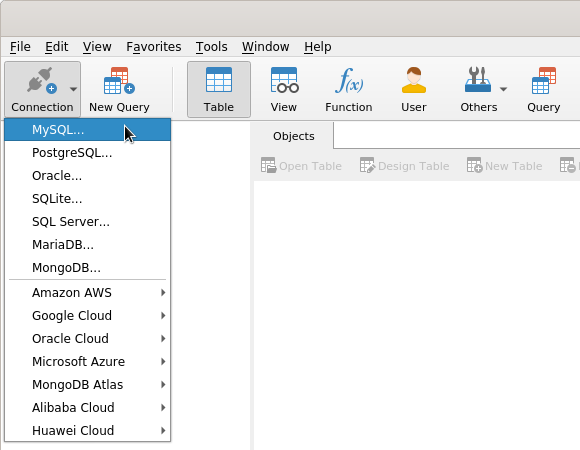
Task: Click the New Table button
Action: [505, 166]
